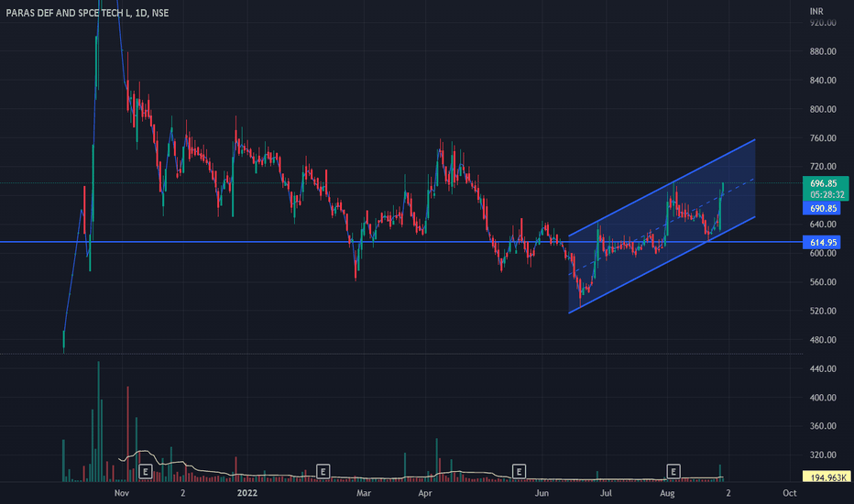Click the 880.00 price axis label

823,51
